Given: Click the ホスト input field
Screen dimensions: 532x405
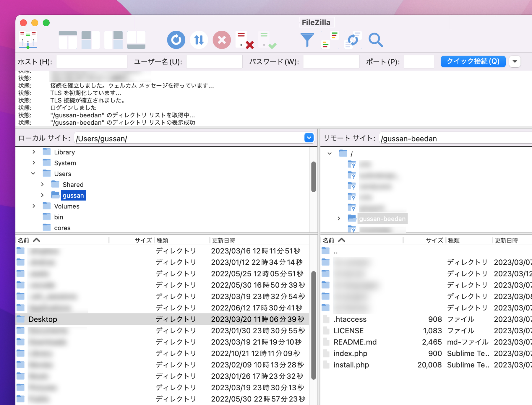Looking at the screenshot, I should point(92,61).
